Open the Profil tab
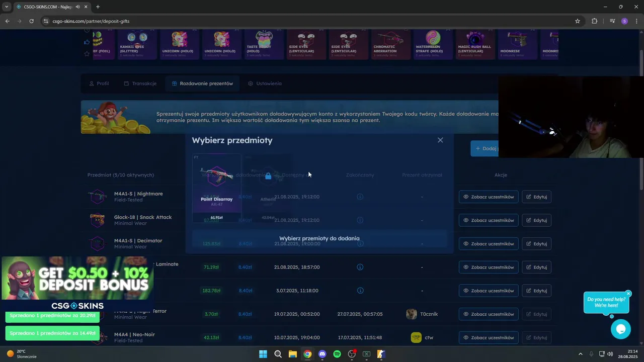Screen dimensions: 644x362 99,83
